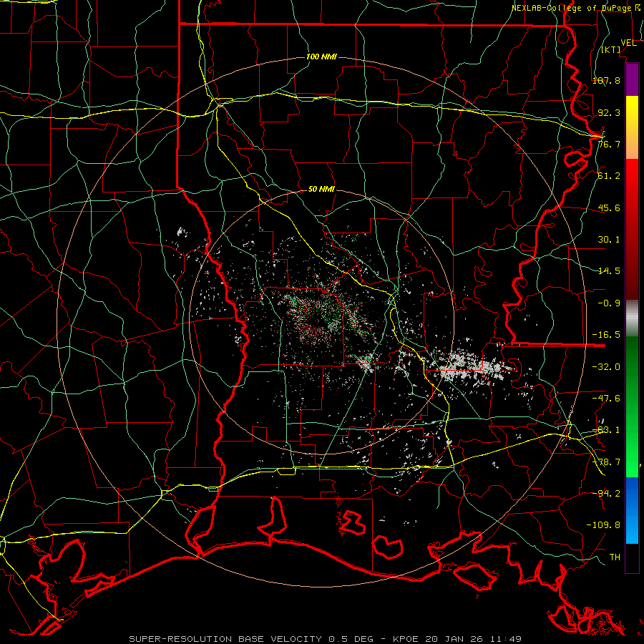
Task: Click the -16.5 velocity scale value
Action: tap(606, 335)
